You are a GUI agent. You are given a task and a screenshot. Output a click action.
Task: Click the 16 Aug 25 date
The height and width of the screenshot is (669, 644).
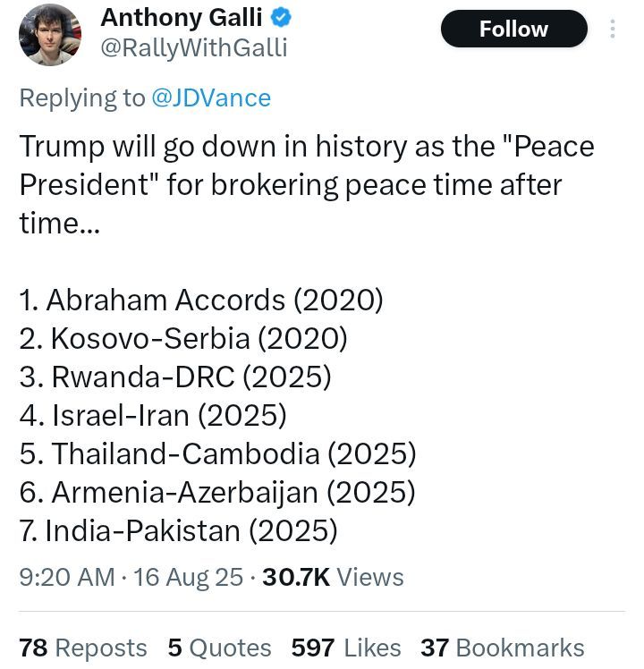188,577
